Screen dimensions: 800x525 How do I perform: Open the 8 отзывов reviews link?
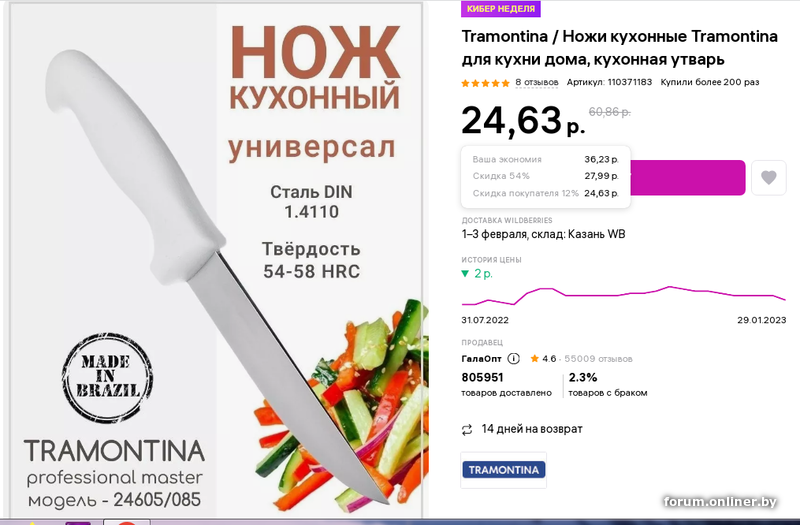pos(536,82)
